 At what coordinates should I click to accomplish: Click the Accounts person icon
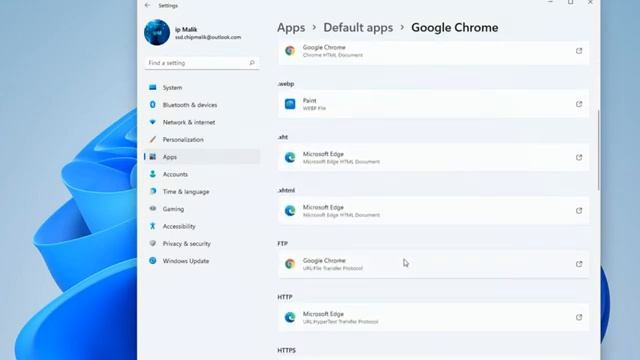[153, 174]
